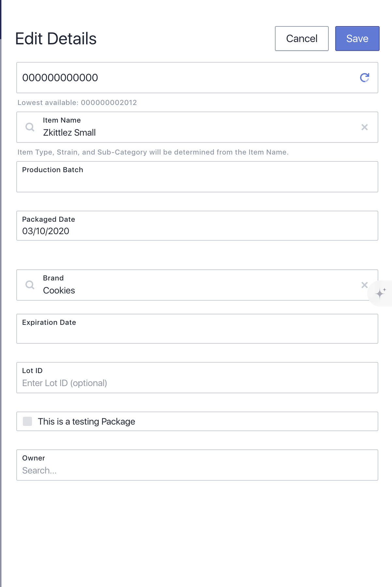Screen dimensions: 392x587
Task: Open the Owner search dropdown
Action: point(197,465)
